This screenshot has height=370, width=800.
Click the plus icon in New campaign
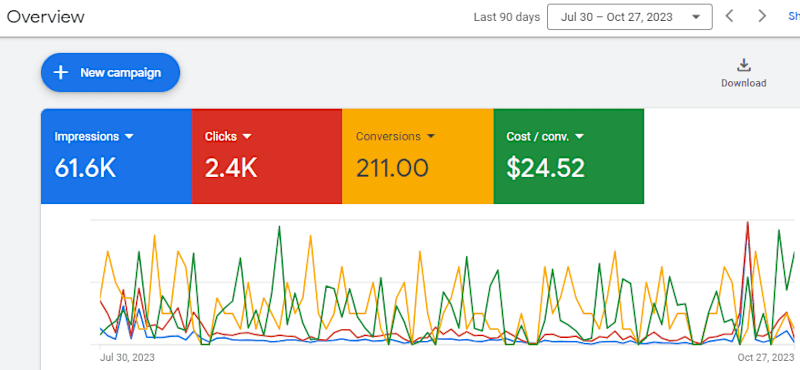pyautogui.click(x=61, y=72)
